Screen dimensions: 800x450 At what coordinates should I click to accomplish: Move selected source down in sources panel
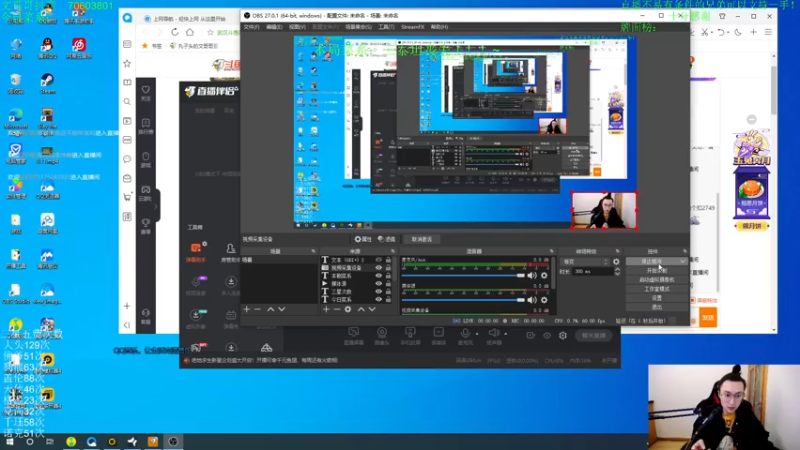click(x=372, y=309)
